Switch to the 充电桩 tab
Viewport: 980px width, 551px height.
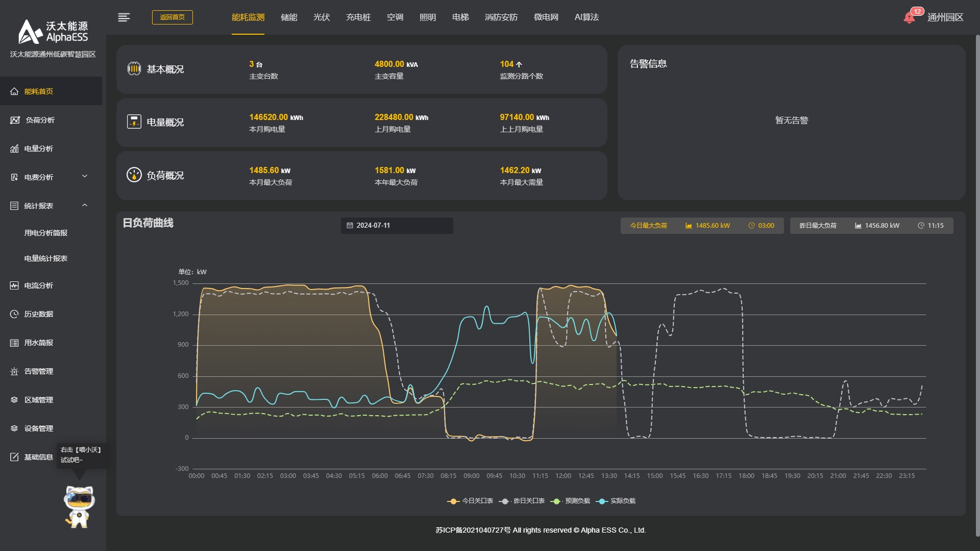click(358, 17)
